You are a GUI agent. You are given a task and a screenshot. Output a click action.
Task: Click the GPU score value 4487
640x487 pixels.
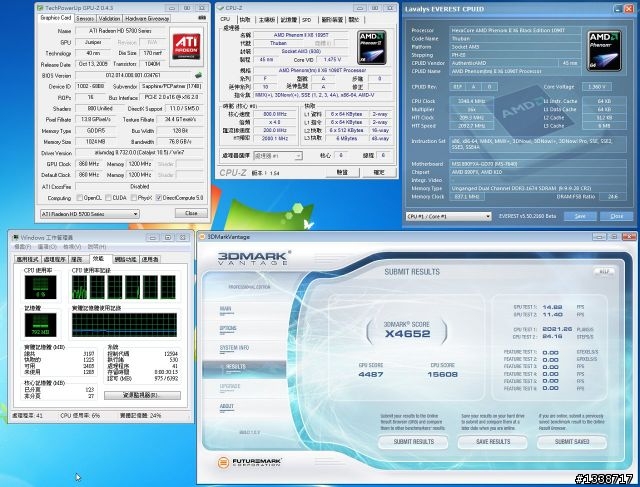pyautogui.click(x=371, y=374)
